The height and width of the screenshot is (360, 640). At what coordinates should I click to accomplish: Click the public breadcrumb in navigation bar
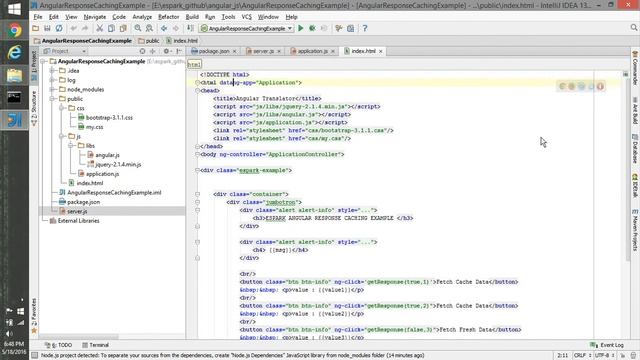click(x=149, y=41)
